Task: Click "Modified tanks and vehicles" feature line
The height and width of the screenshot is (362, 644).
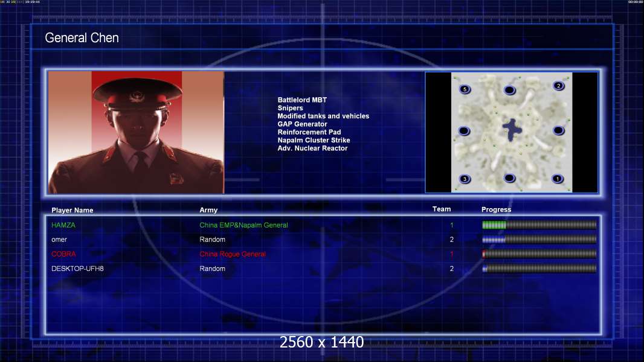Action: tap(323, 116)
